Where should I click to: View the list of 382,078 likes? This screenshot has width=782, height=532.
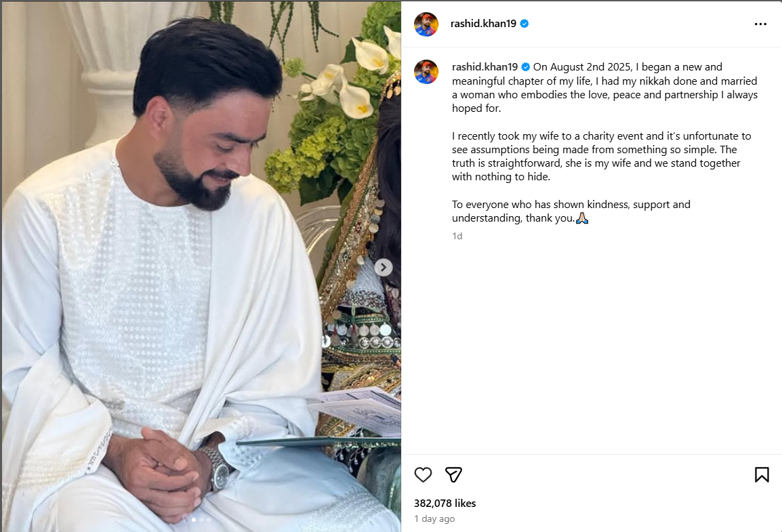pyautogui.click(x=445, y=503)
